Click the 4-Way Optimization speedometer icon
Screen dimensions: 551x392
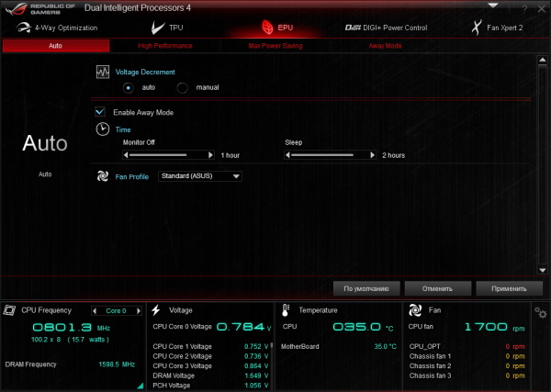point(24,28)
